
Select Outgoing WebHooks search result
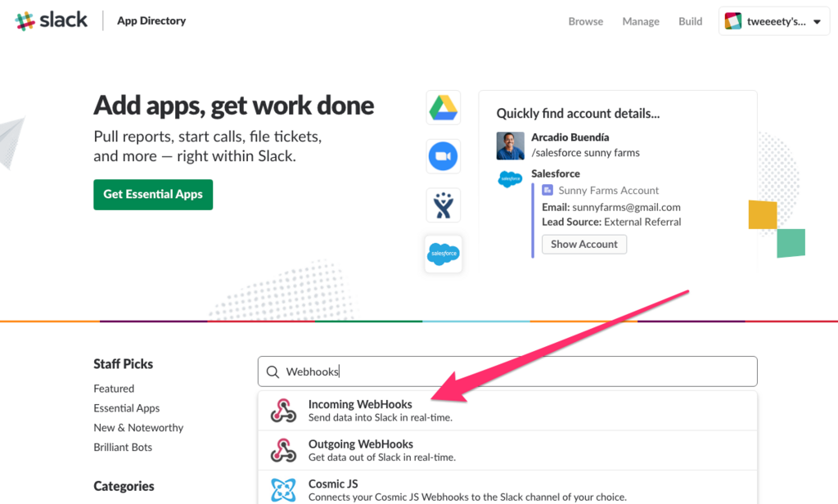coord(507,450)
